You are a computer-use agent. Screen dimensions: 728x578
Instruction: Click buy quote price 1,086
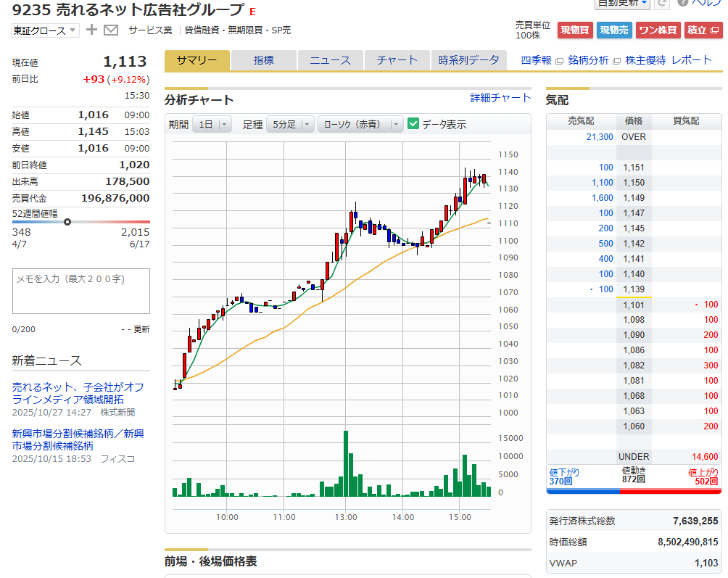(x=634, y=350)
